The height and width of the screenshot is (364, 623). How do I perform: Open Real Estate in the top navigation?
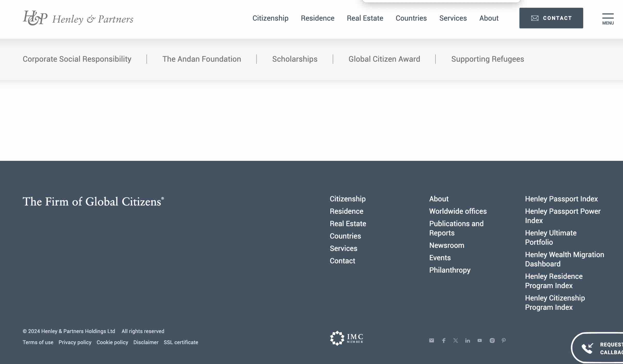point(365,18)
